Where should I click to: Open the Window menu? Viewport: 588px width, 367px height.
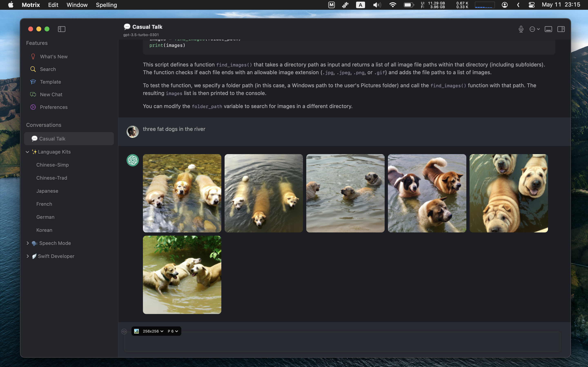click(x=77, y=5)
